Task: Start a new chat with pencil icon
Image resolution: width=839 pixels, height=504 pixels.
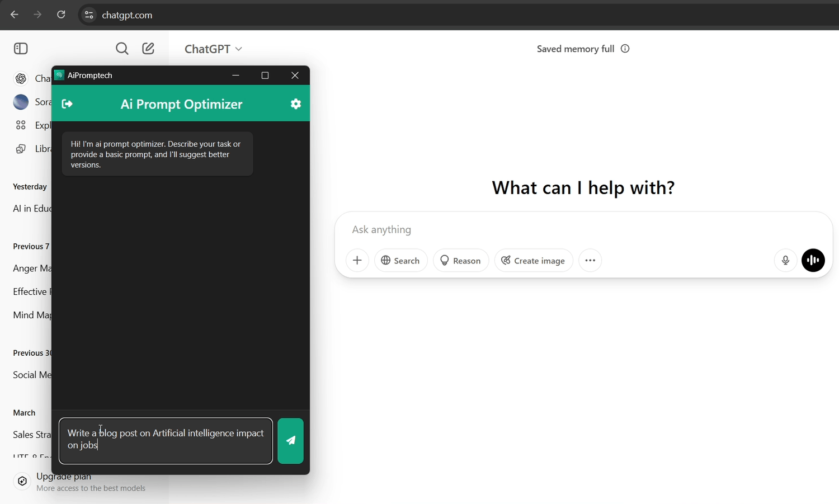Action: coord(148,49)
